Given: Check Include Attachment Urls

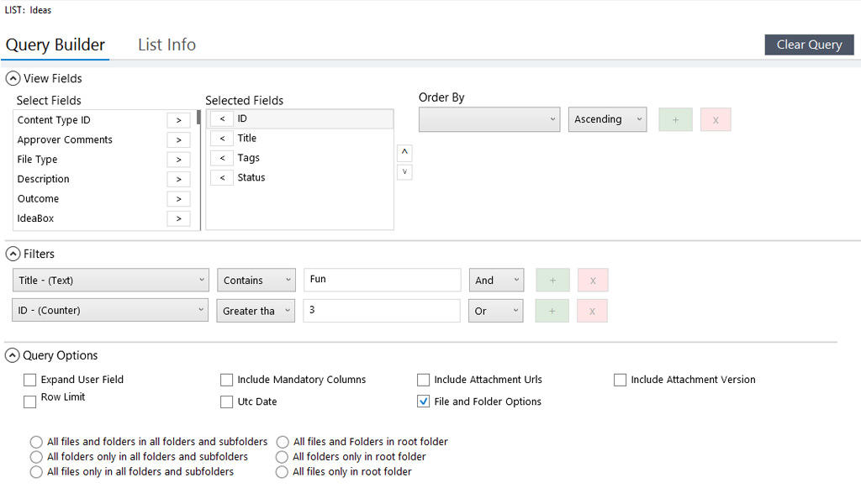Looking at the screenshot, I should tap(423, 380).
